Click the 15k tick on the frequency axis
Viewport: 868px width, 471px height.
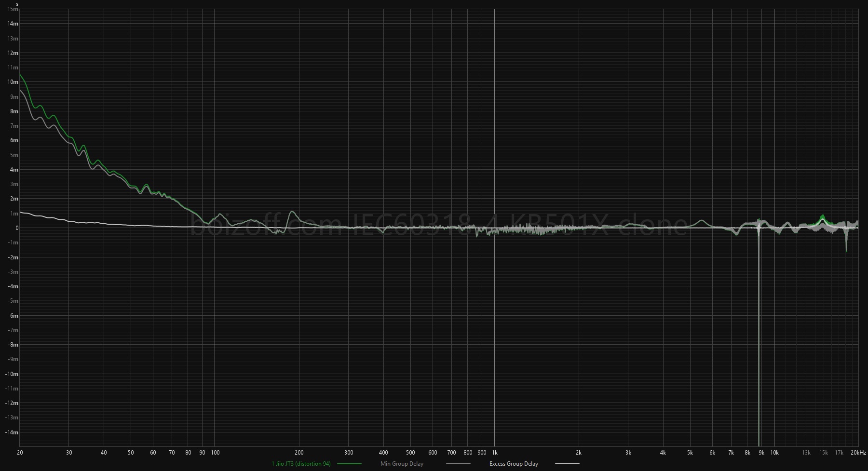click(x=824, y=453)
